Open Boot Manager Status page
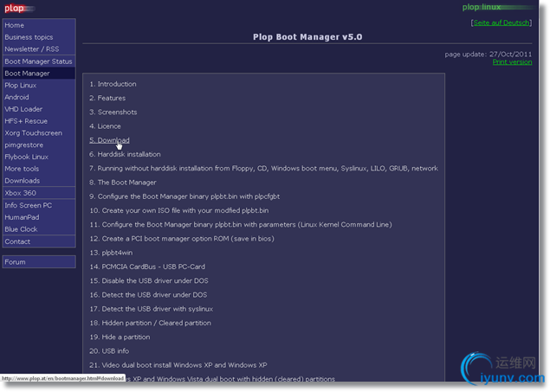 (38, 61)
